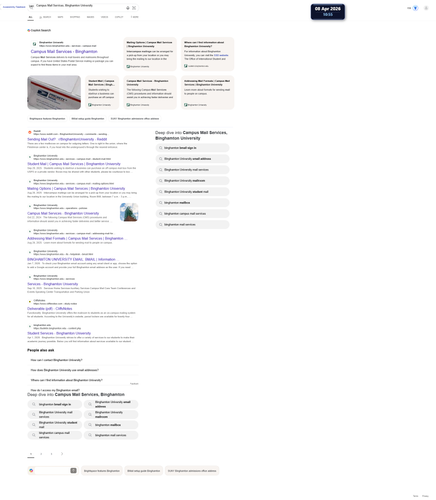Expand 'How does Binghamton University use email addresses?'
This screenshot has height=500, width=436.
point(83,370)
